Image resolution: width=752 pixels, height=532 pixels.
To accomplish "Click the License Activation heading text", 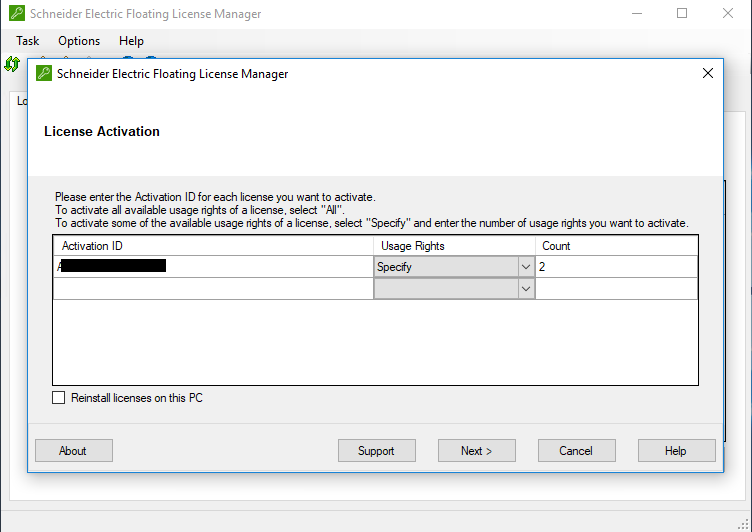I will click(102, 131).
